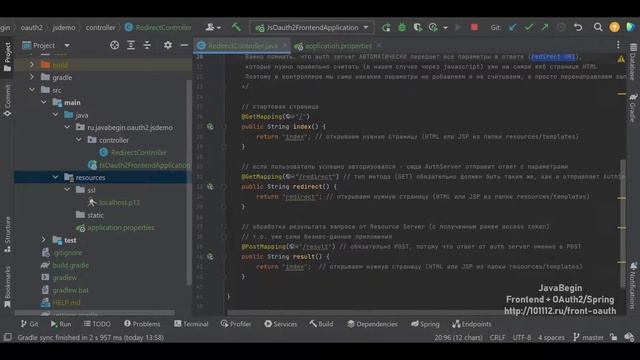Click the orange updates available icon
Screen dimensions: 640x360
(614, 27)
